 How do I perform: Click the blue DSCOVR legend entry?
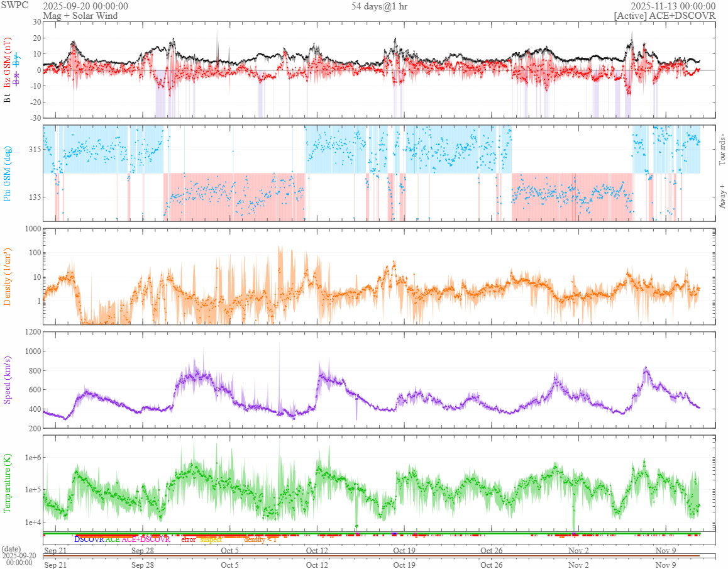[89, 539]
